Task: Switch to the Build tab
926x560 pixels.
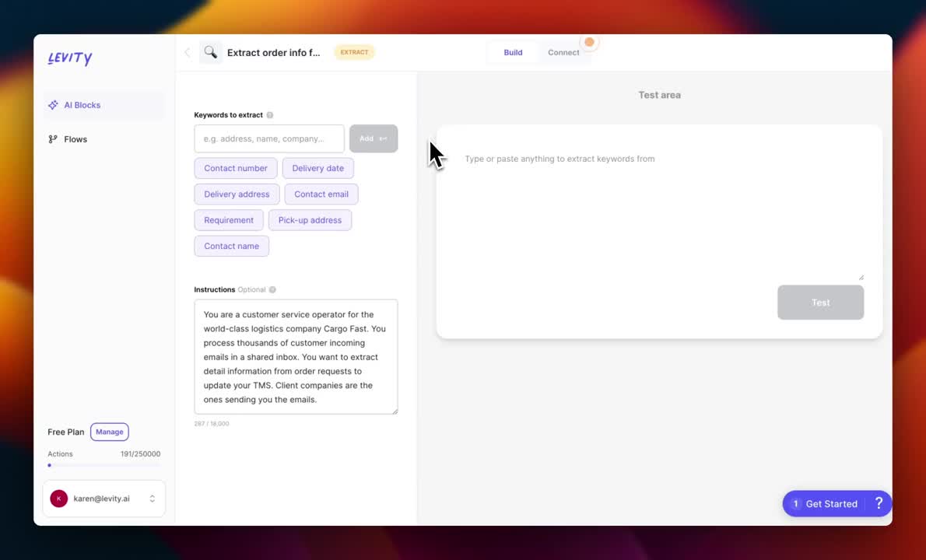Action: coord(512,52)
